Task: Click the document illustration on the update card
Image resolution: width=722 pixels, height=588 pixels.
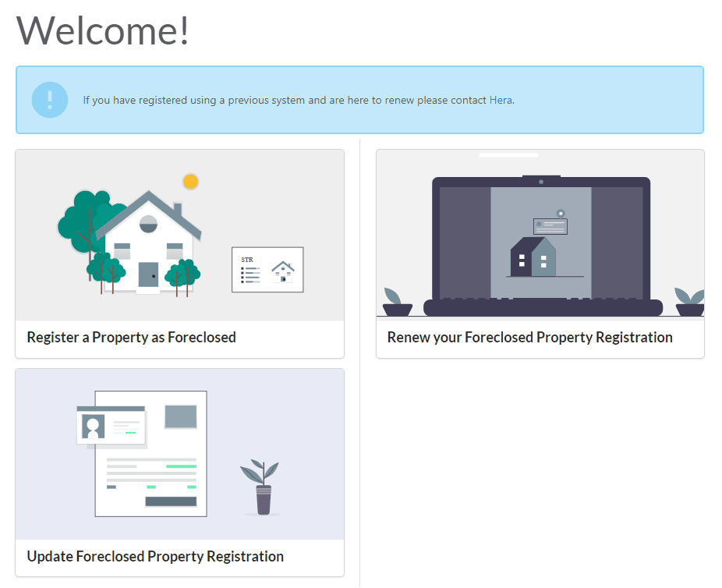Action: (x=152, y=452)
